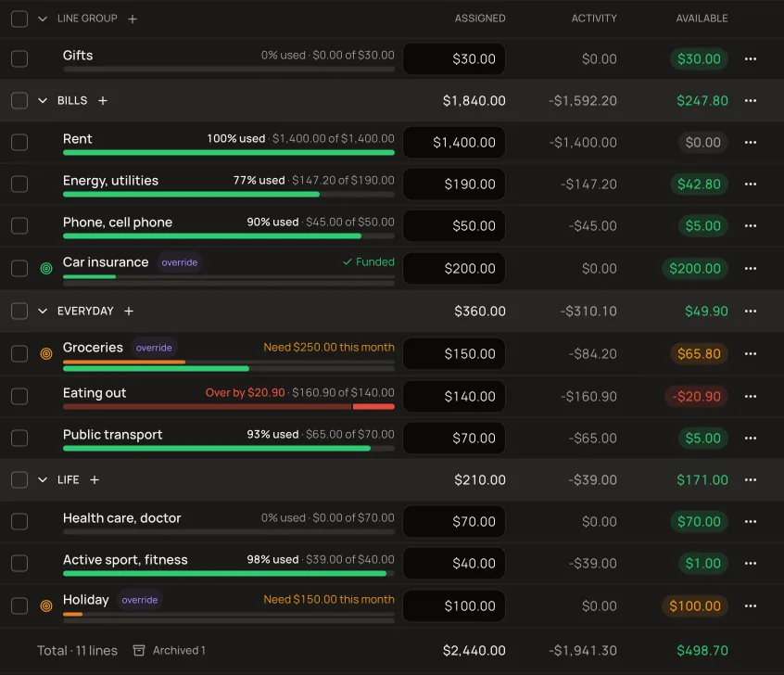Edit the Holiday assigned amount $100.00
This screenshot has height=675, width=784.
click(454, 606)
